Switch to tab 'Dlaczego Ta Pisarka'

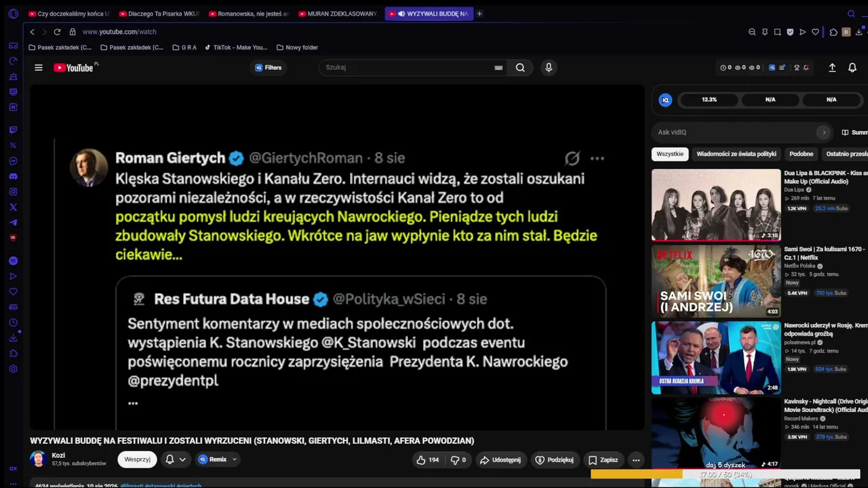pyautogui.click(x=159, y=14)
